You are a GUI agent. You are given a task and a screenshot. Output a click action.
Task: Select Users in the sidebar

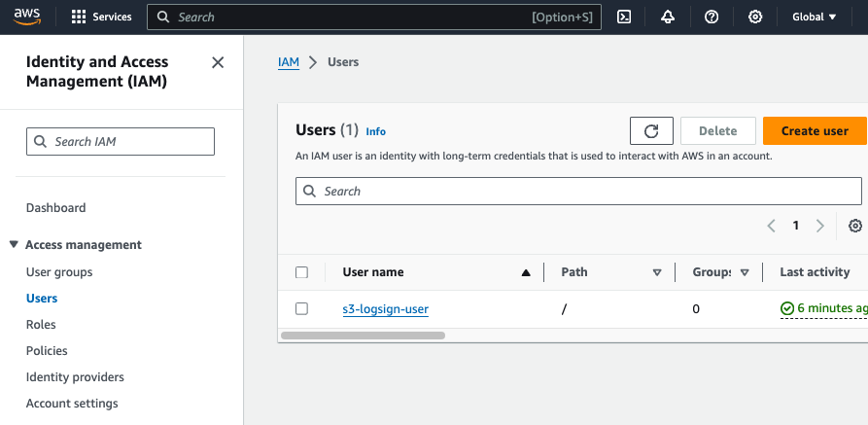point(42,299)
